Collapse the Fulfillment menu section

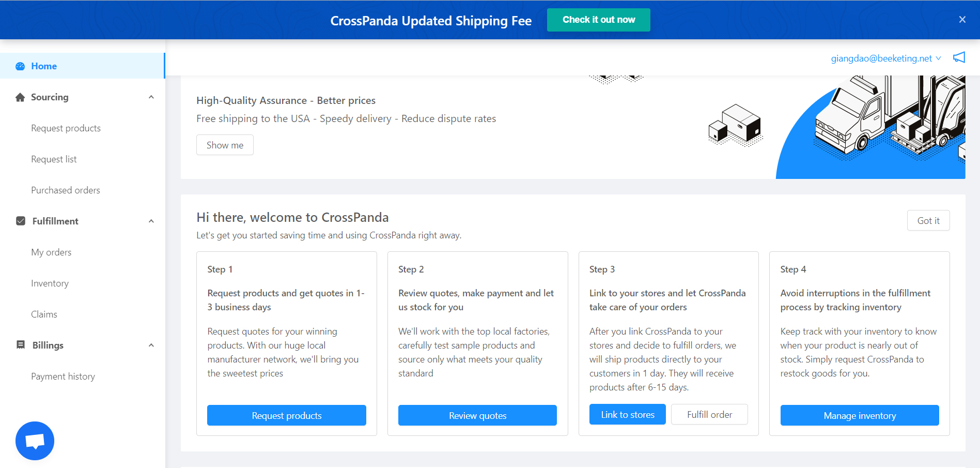(151, 221)
